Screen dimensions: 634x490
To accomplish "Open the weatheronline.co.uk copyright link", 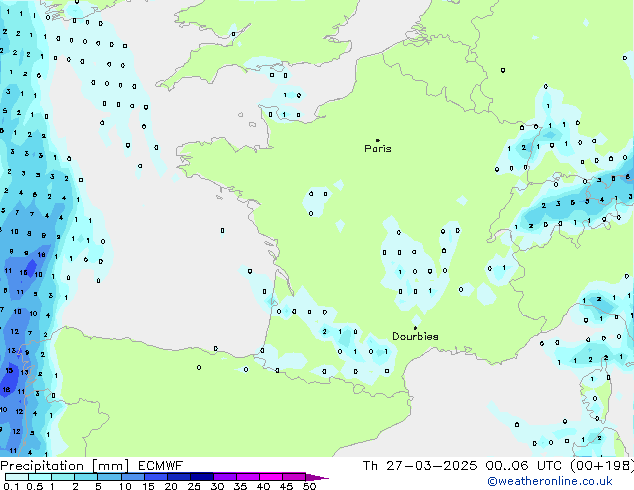I will pyautogui.click(x=550, y=481).
